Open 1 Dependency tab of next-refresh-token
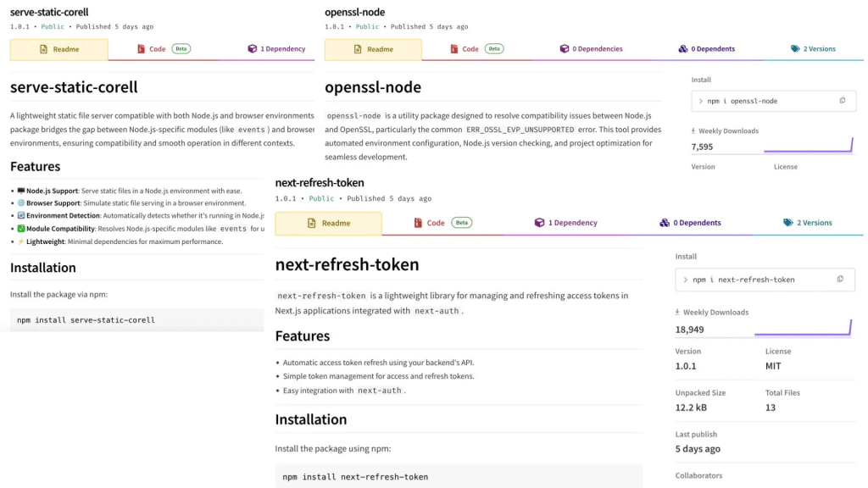The image size is (868, 488). pyautogui.click(x=565, y=223)
